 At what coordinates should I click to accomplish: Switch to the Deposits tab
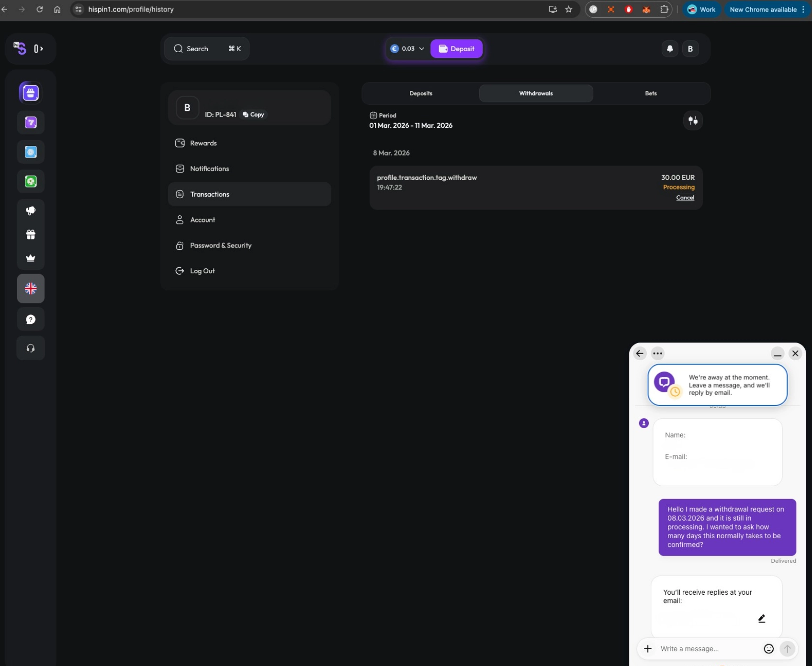[421, 93]
